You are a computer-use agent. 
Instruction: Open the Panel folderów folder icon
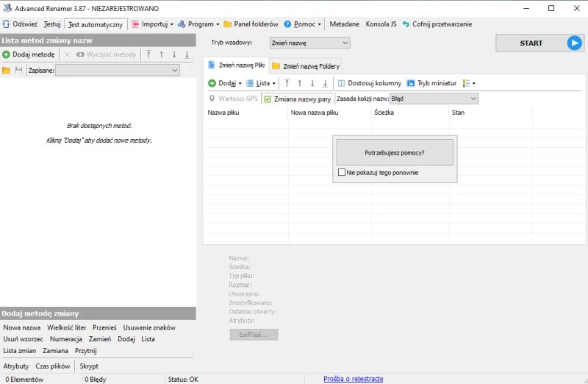(x=228, y=24)
